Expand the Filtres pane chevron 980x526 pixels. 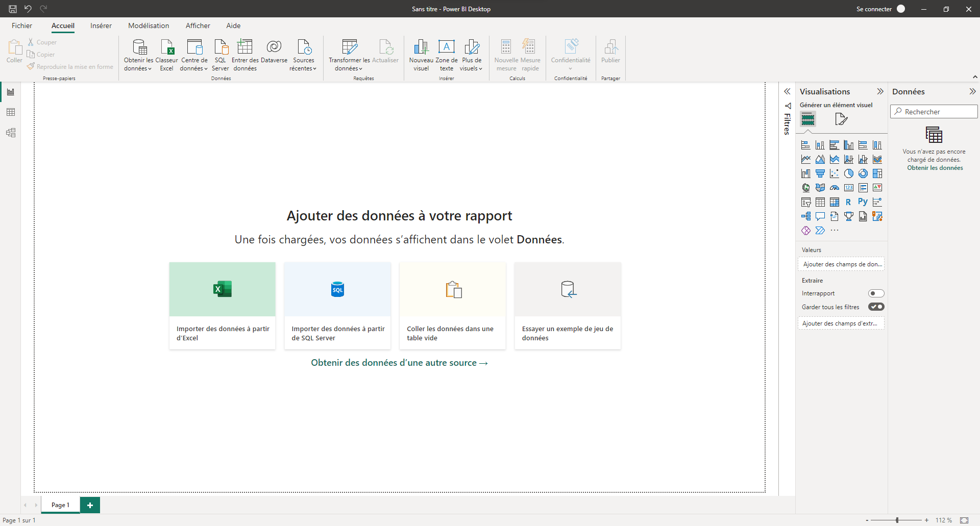[787, 91]
